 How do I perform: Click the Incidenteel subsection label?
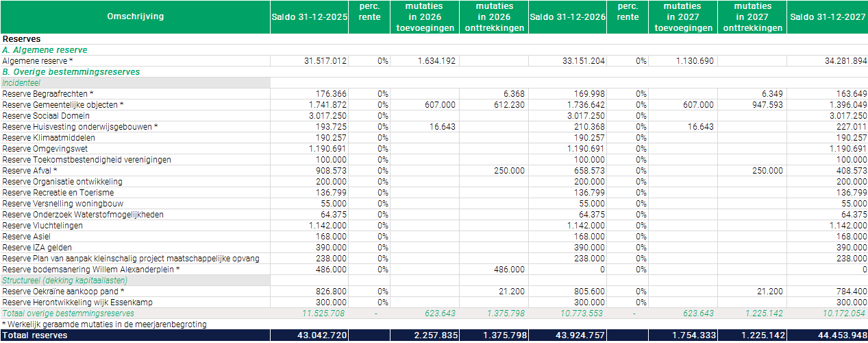[23, 83]
